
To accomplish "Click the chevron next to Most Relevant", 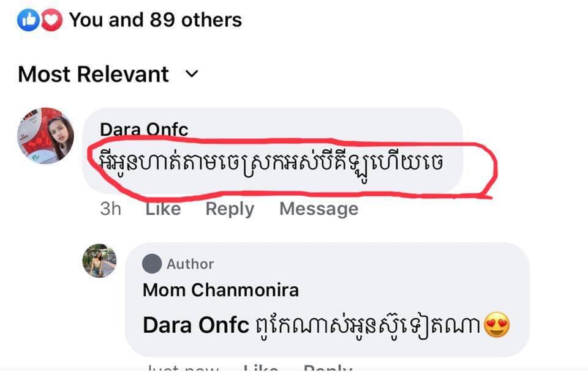I will [192, 74].
